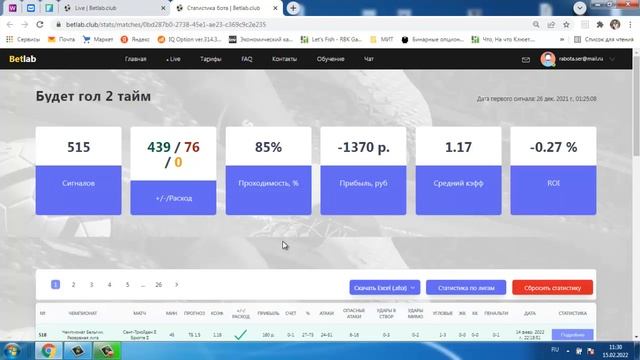
Task: Click the RU language indicator in the tray
Action: (x=555, y=350)
